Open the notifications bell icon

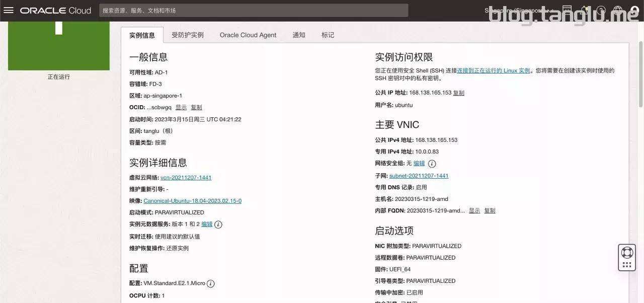(584, 11)
